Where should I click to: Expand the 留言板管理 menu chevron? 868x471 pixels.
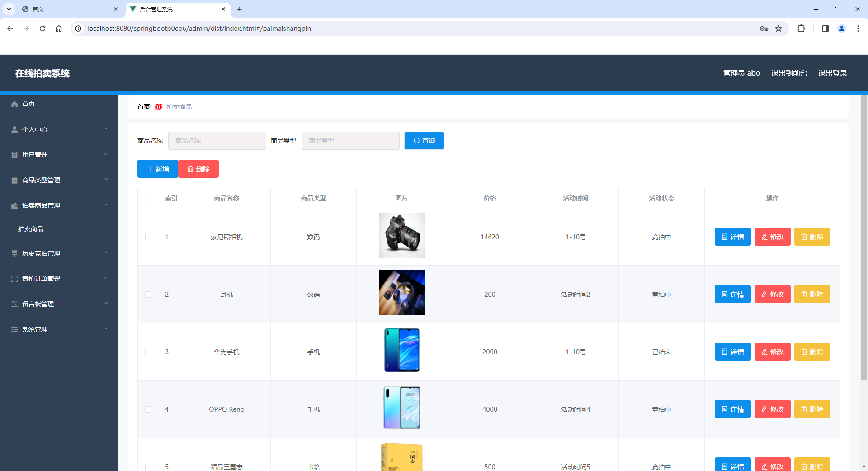[x=106, y=304]
